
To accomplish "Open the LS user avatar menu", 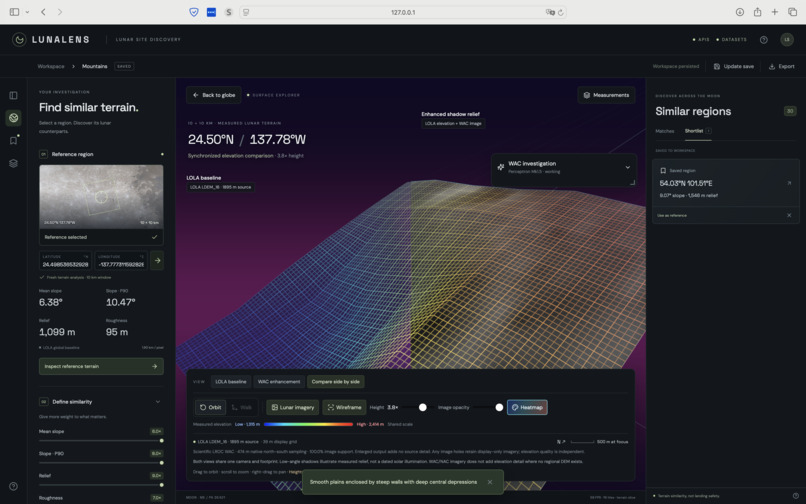I will click(787, 40).
